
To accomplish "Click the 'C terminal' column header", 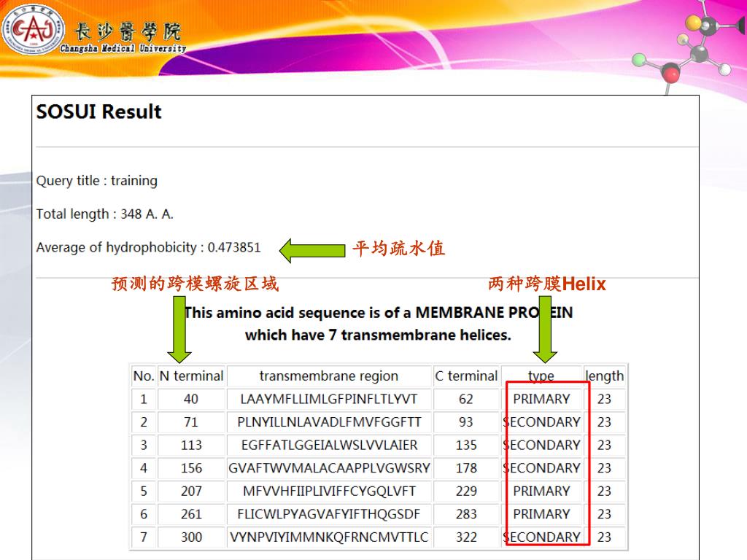I will (x=466, y=376).
